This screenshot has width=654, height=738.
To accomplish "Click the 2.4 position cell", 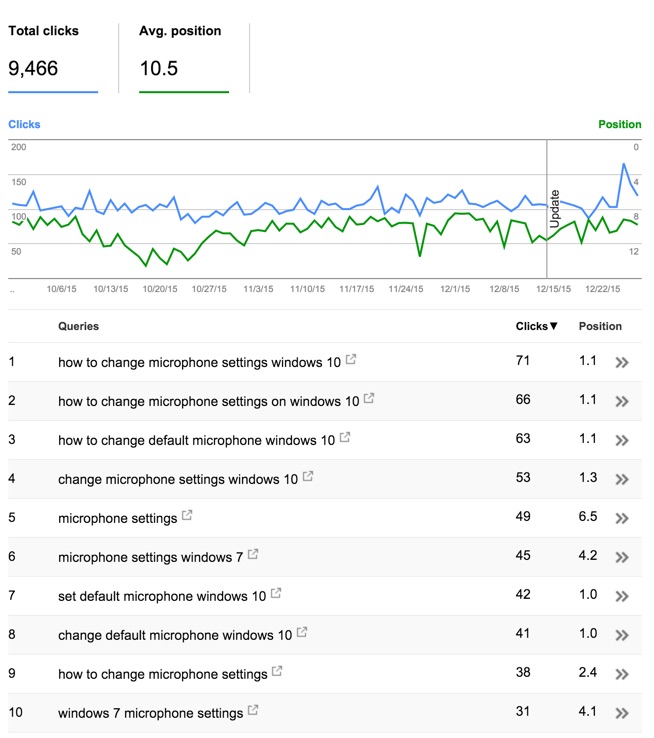I will pos(588,673).
